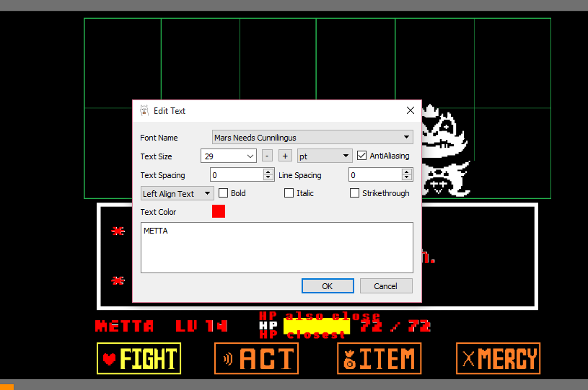Click the Line Spacing value field
The width and height of the screenshot is (588, 390).
(375, 175)
